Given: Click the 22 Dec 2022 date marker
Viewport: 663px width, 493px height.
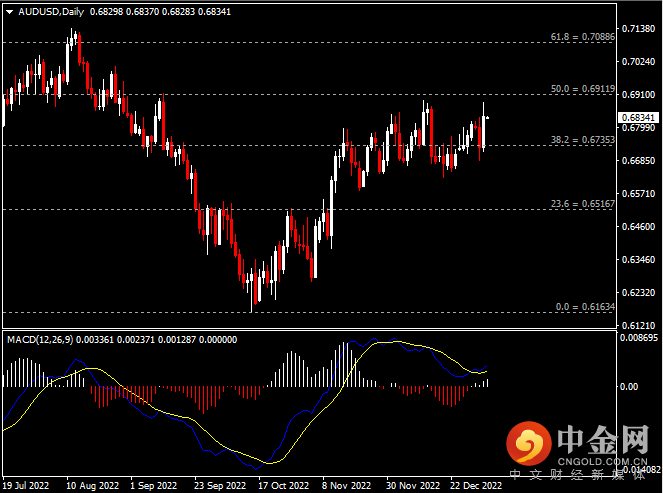Looking at the screenshot, I should [x=475, y=485].
